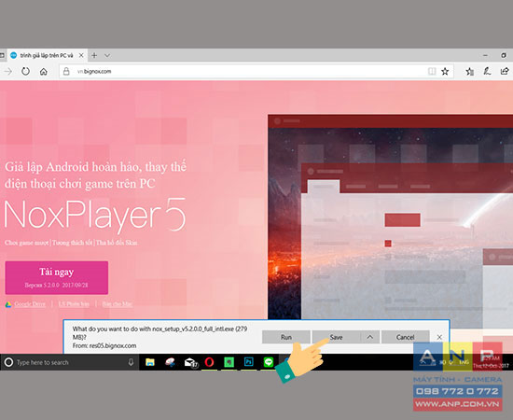Share this page via share icon
513x420 pixels.
(505, 71)
